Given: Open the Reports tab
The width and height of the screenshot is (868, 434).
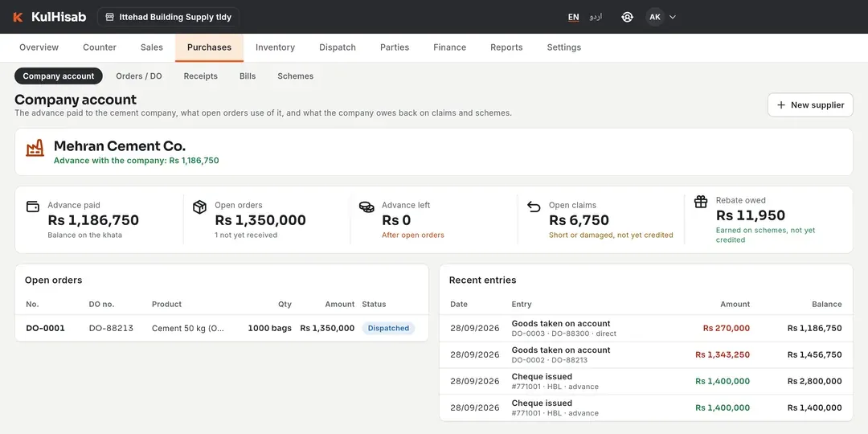Looking at the screenshot, I should click(x=506, y=47).
